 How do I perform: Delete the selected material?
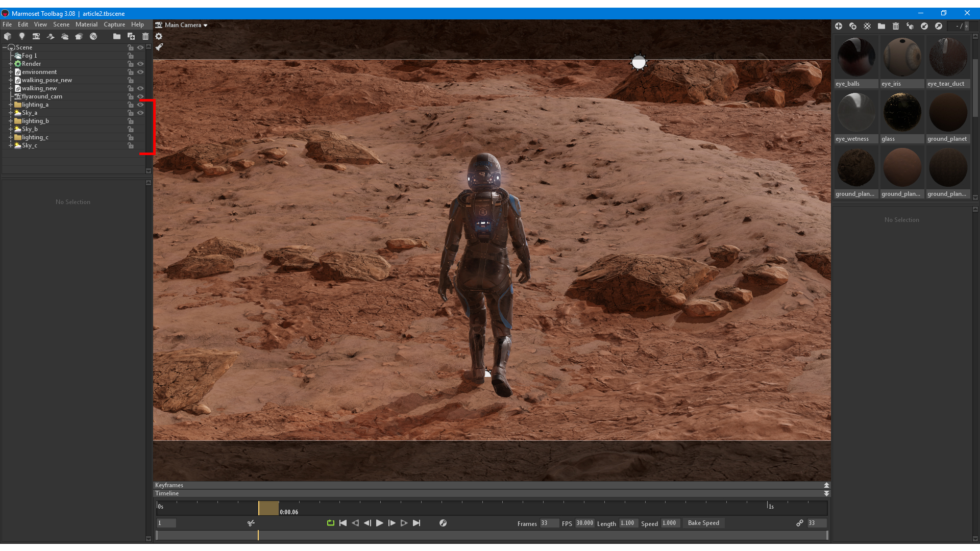(x=896, y=26)
